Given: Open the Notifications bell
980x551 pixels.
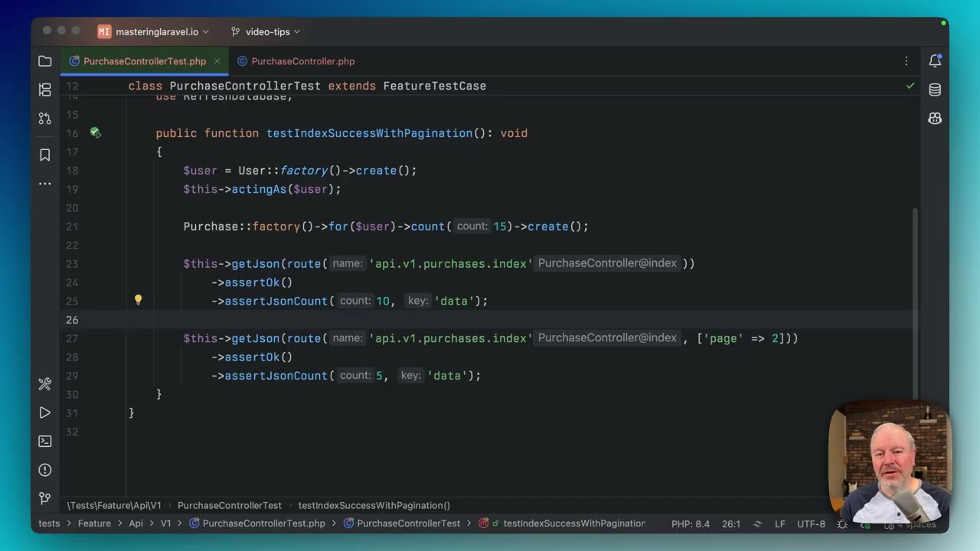Looking at the screenshot, I should coord(935,61).
